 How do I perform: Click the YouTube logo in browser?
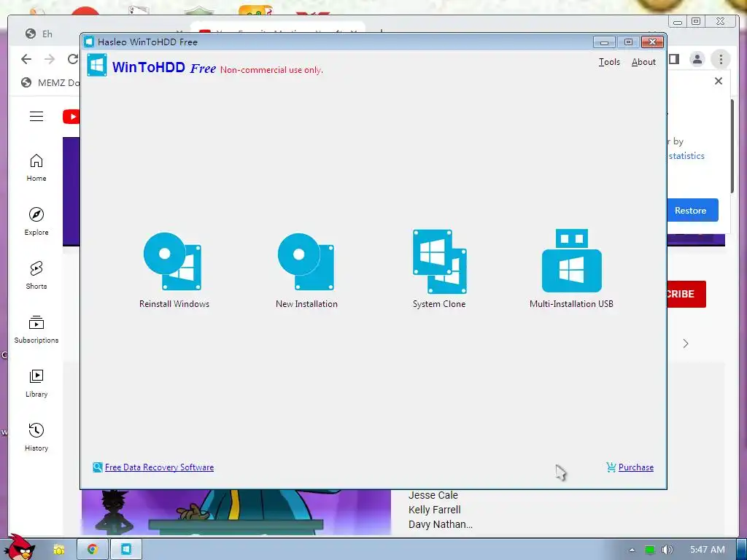point(71,116)
